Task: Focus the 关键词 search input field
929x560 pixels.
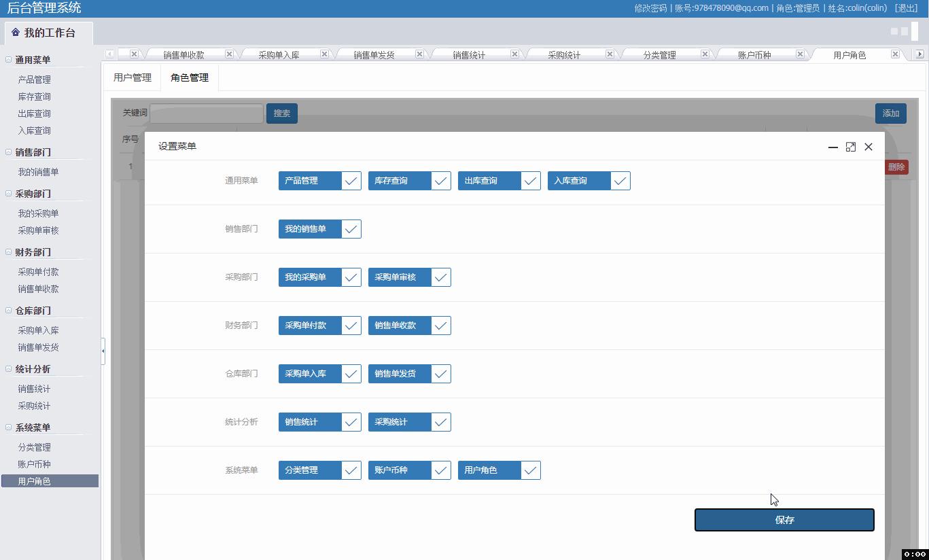Action: [x=207, y=113]
